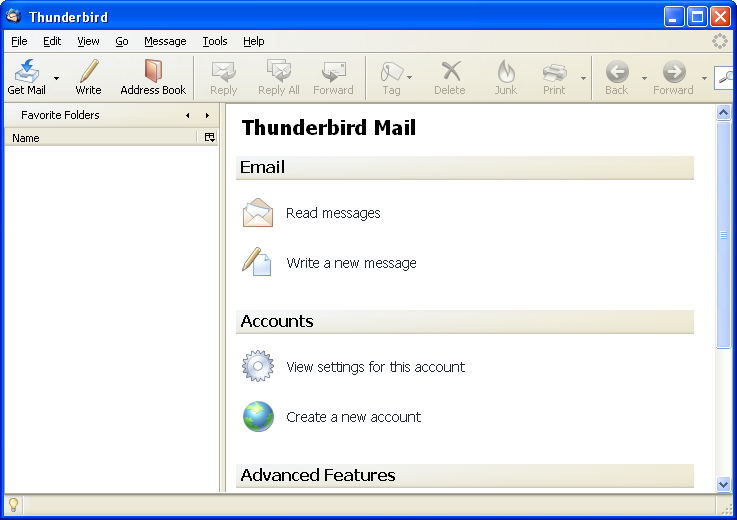Viewport: 737px width, 520px height.
Task: Open the View menu
Action: (88, 41)
